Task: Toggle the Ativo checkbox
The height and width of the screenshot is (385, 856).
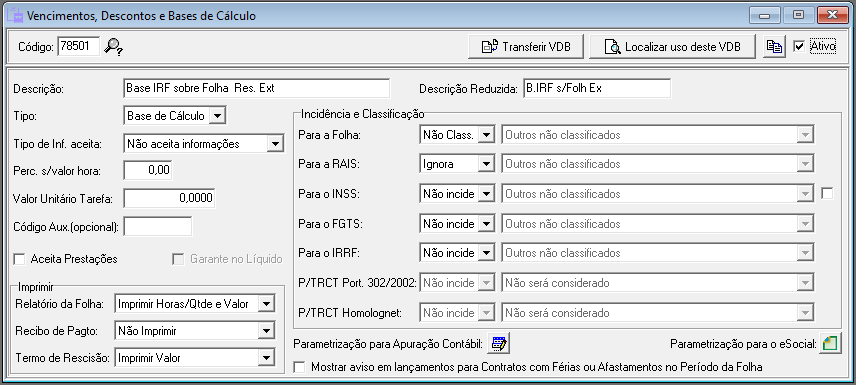Action: (x=799, y=46)
